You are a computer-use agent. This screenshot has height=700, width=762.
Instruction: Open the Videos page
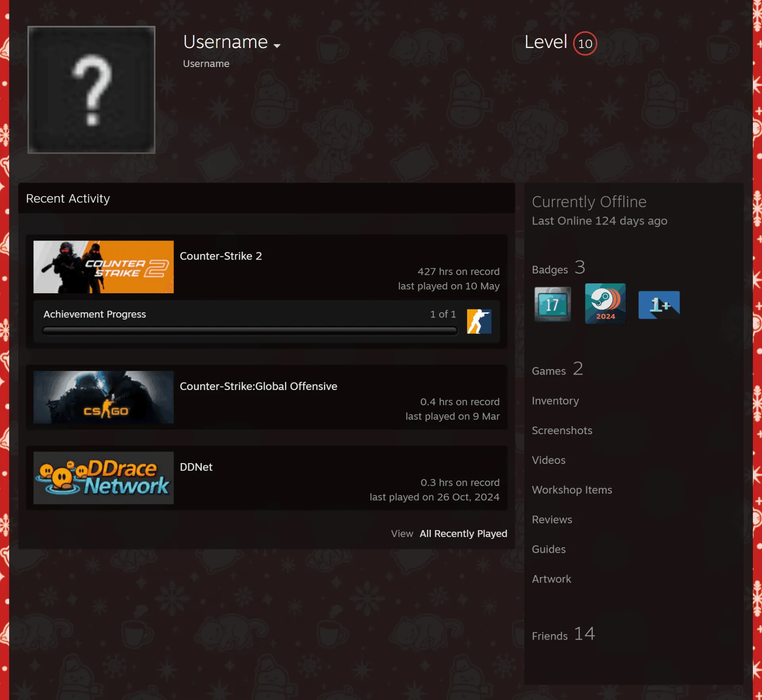(548, 460)
